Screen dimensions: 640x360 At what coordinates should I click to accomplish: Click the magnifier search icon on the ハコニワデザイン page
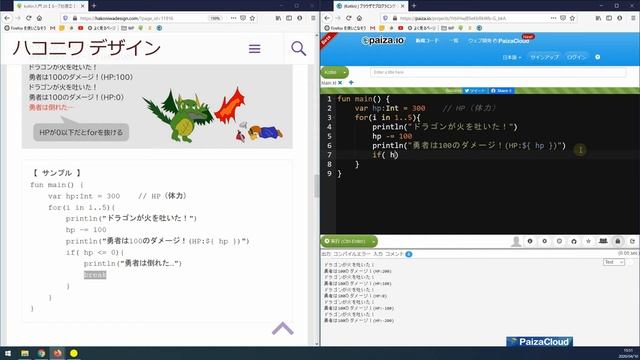[x=298, y=49]
